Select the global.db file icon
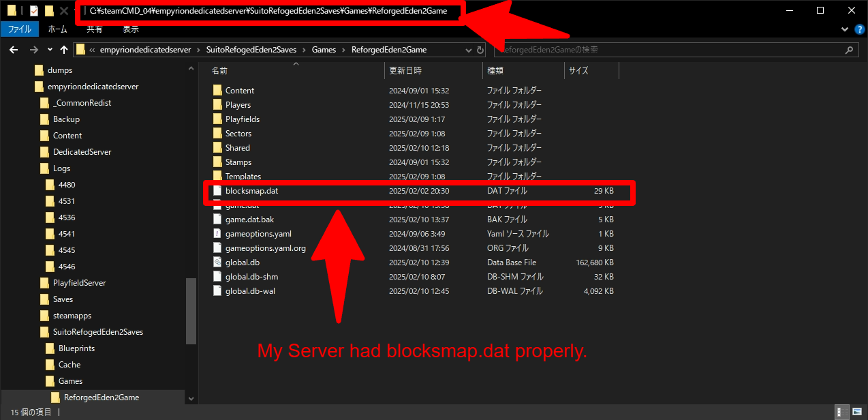This screenshot has width=868, height=420. pyautogui.click(x=217, y=262)
